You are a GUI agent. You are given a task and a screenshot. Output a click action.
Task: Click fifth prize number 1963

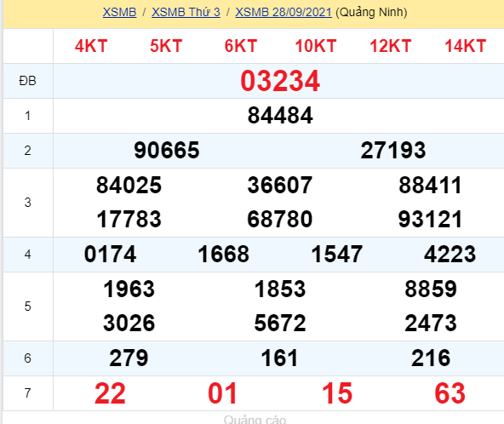pyautogui.click(x=129, y=289)
